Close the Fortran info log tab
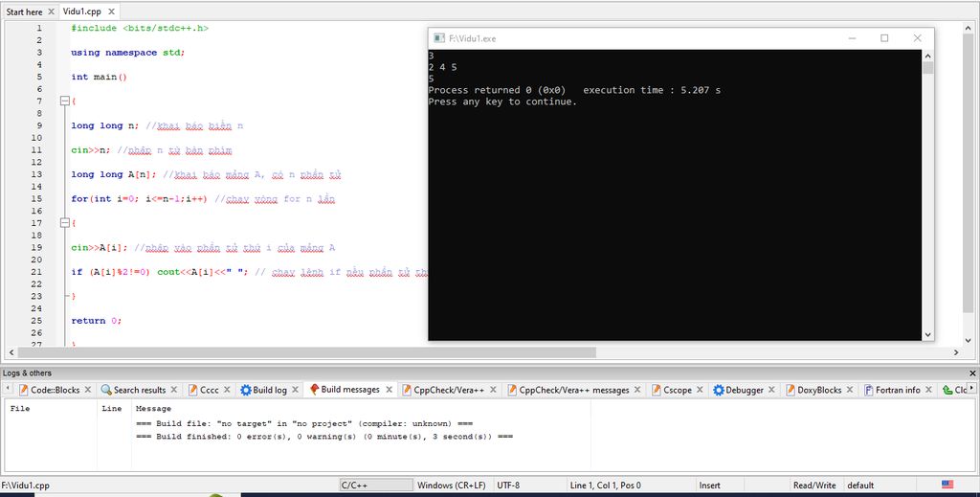The width and height of the screenshot is (980, 497). pos(928,390)
